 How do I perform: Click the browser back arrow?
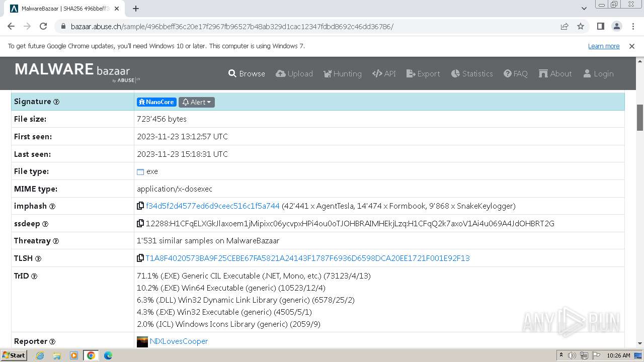11,26
